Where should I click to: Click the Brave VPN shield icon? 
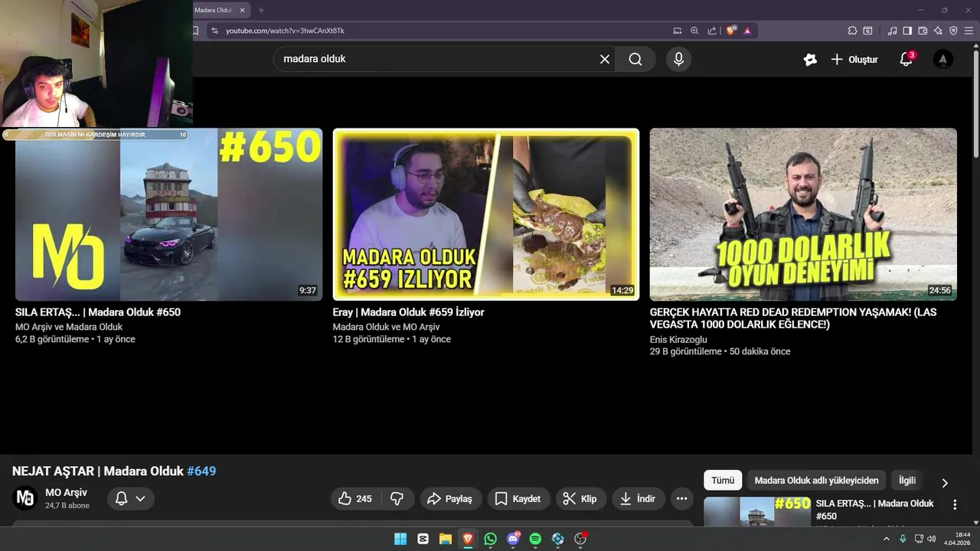[x=953, y=31]
